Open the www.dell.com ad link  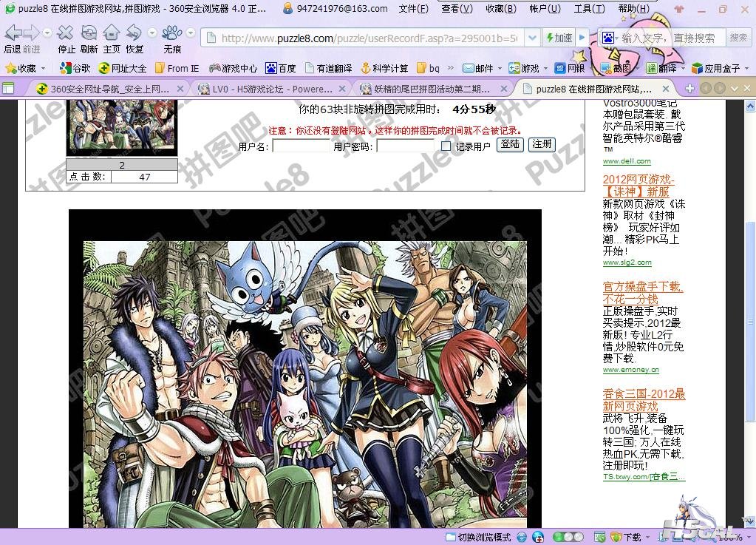coord(626,161)
